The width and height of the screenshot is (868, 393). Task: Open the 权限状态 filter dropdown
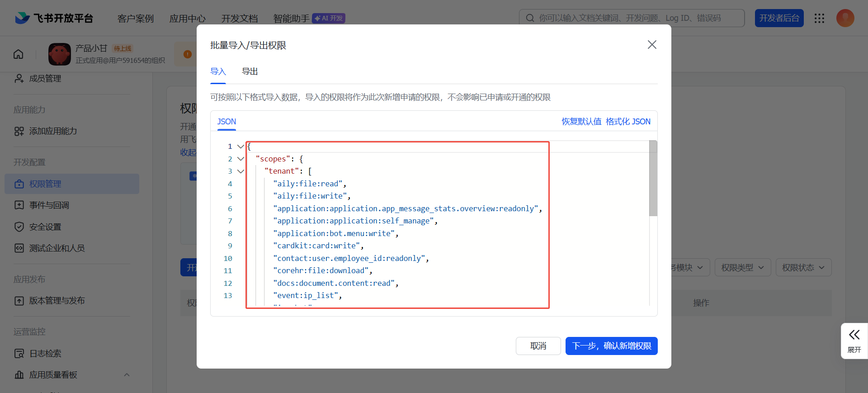[803, 268]
